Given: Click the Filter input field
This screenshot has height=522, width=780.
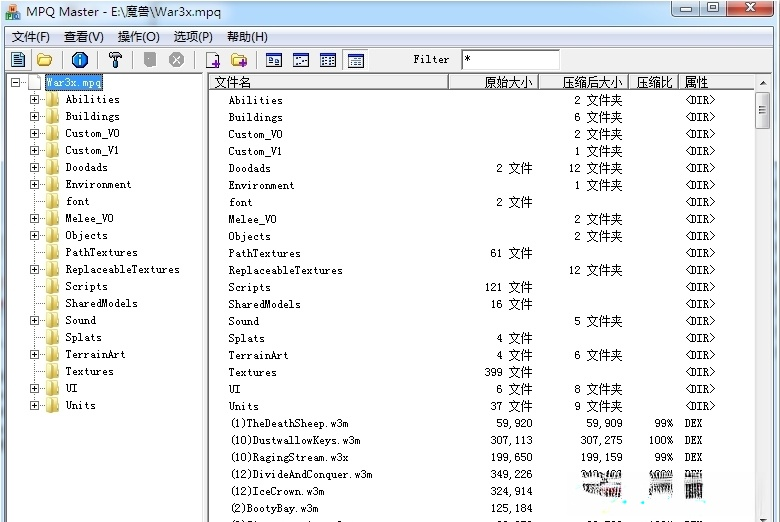Looking at the screenshot, I should click(x=510, y=60).
